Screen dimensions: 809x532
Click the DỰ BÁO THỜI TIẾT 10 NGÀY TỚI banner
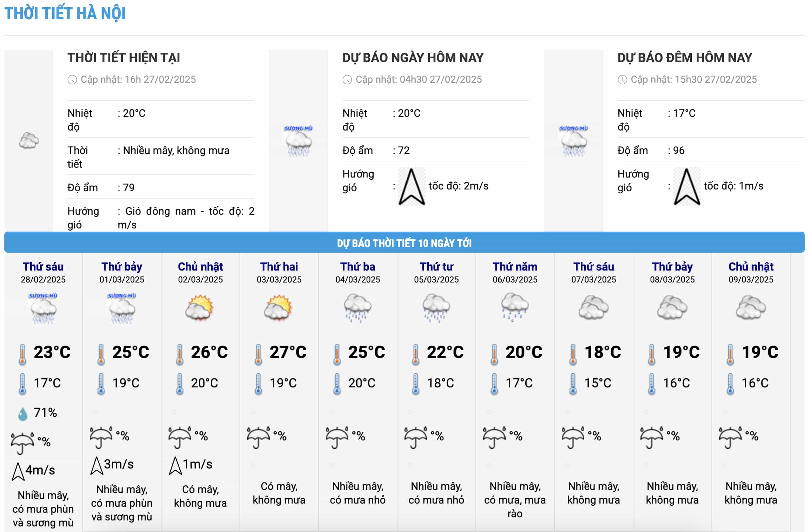point(404,242)
